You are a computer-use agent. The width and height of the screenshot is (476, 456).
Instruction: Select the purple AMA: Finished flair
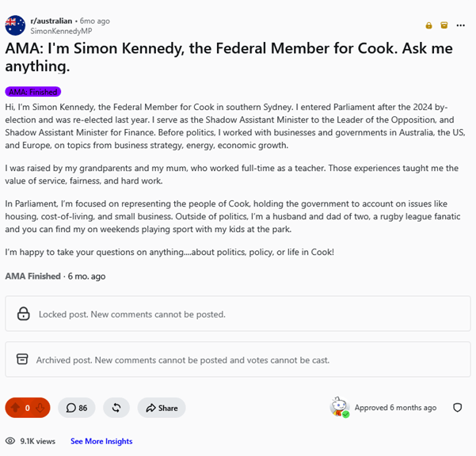tap(32, 92)
